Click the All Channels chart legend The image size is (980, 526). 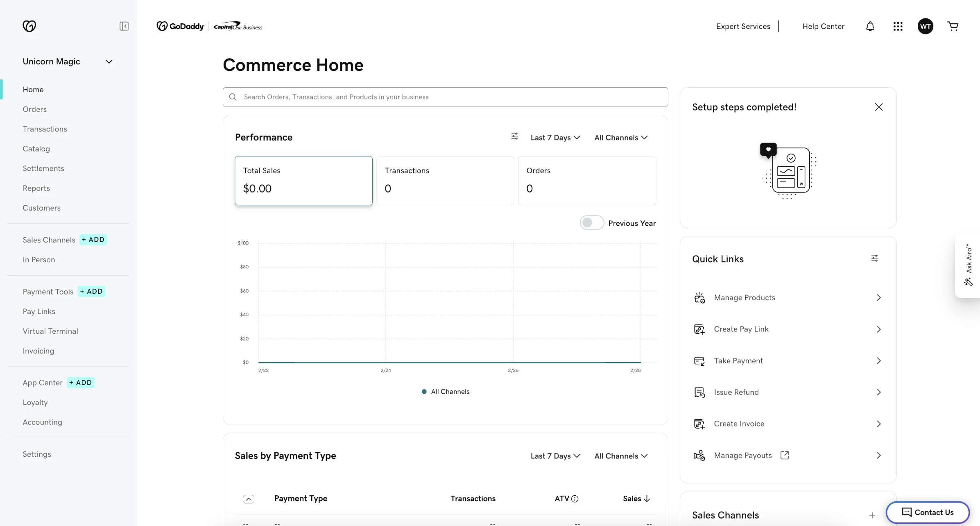[446, 392]
